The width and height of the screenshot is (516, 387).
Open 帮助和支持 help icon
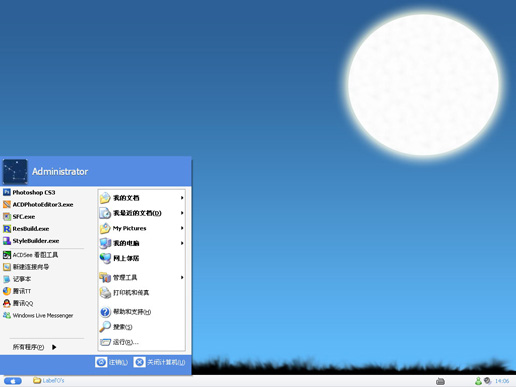pos(105,312)
